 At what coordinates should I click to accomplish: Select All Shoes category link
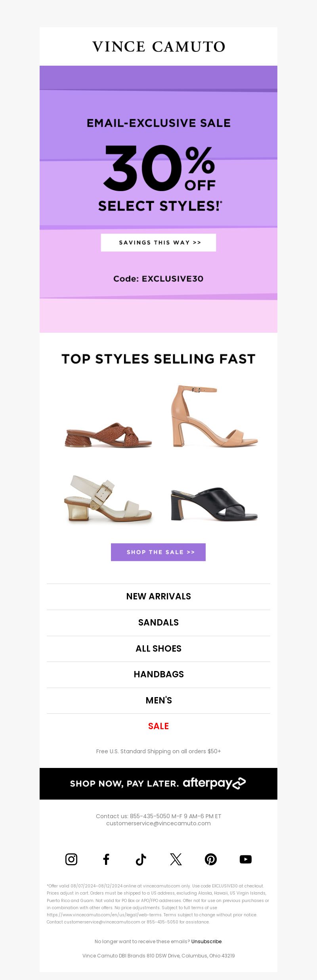click(158, 649)
